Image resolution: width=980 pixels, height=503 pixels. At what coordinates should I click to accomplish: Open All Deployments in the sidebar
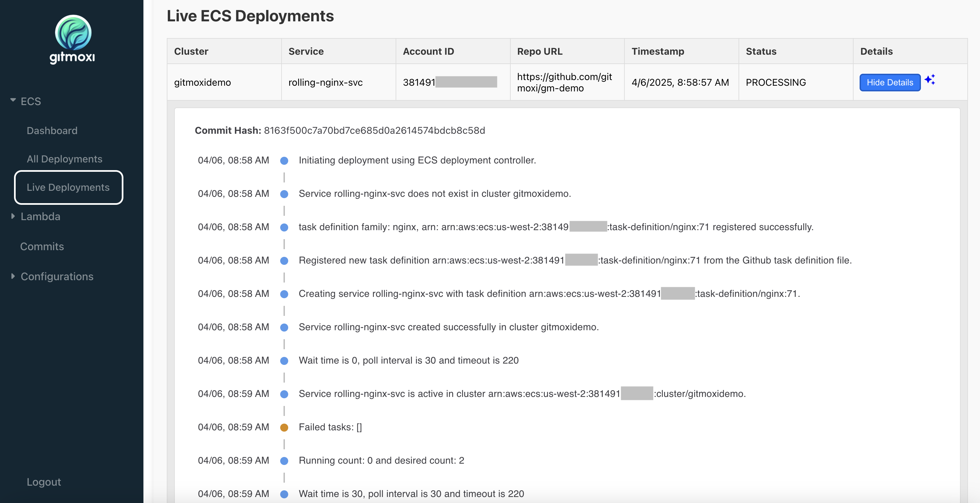coord(64,159)
